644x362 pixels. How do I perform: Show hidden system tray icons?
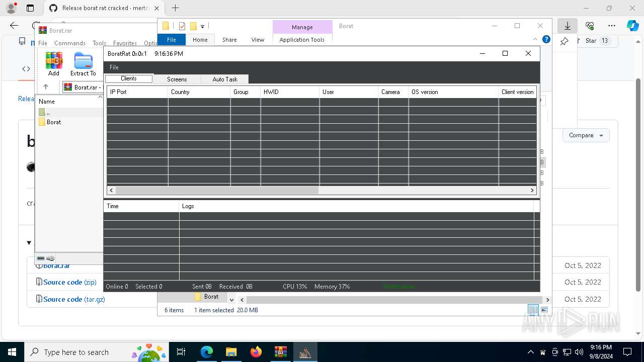[x=530, y=352]
